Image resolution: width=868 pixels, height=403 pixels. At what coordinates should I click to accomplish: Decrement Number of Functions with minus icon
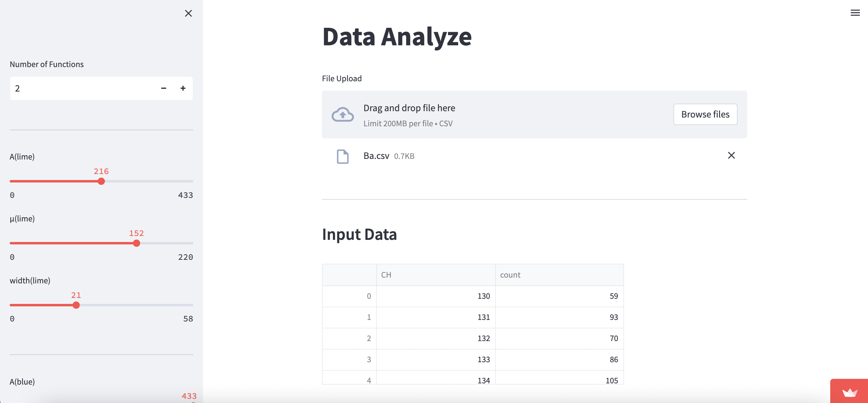pos(164,88)
